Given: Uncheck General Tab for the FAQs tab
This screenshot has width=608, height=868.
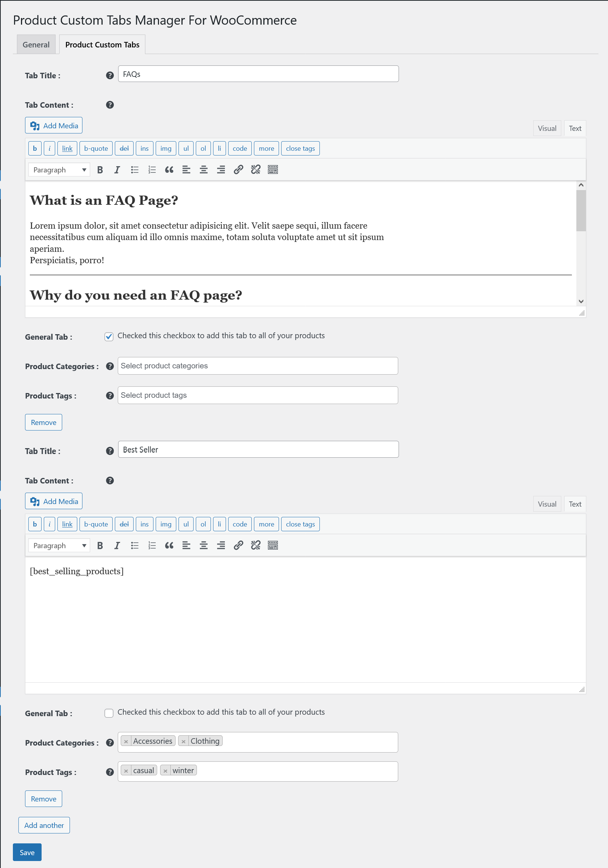Looking at the screenshot, I should point(109,336).
